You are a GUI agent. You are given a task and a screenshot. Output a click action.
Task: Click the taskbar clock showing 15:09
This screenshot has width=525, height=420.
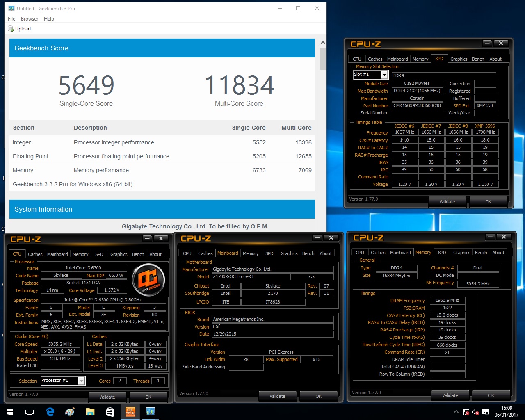coord(507,412)
